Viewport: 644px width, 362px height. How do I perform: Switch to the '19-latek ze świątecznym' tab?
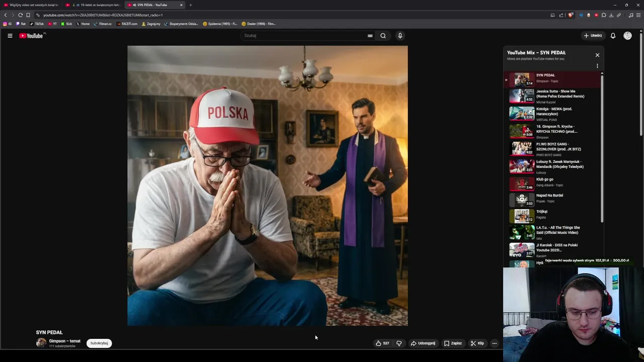pyautogui.click(x=94, y=5)
